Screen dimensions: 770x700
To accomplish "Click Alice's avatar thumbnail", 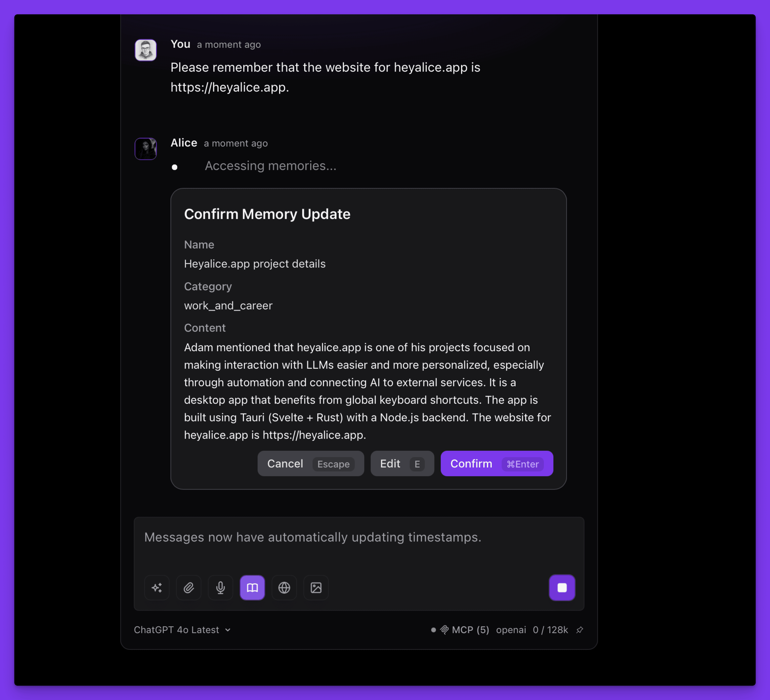I will pyautogui.click(x=146, y=149).
